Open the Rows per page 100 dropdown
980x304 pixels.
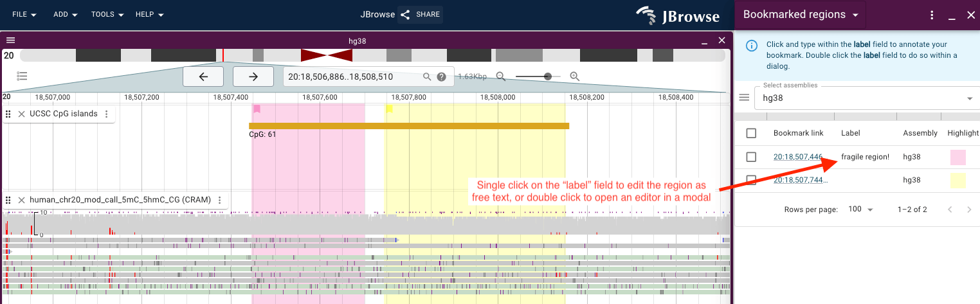tap(861, 210)
